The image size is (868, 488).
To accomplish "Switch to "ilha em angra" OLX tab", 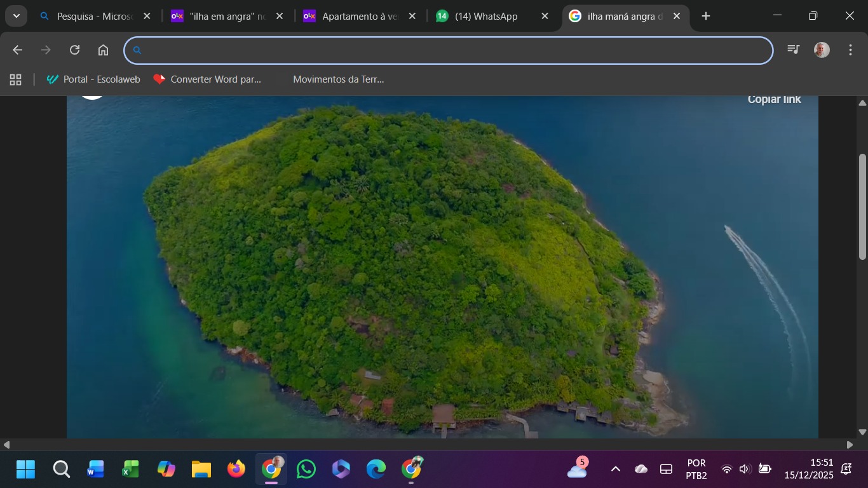I will 226,17.
